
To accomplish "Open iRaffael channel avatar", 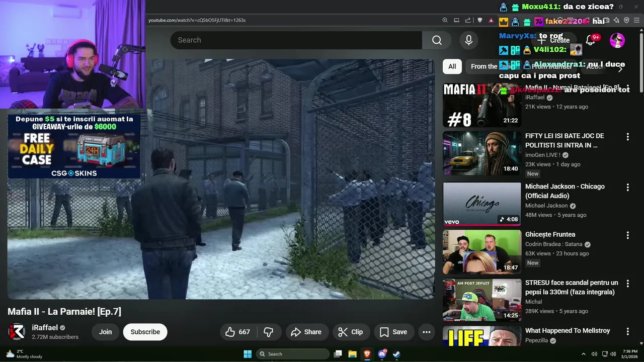I will pyautogui.click(x=17, y=332).
